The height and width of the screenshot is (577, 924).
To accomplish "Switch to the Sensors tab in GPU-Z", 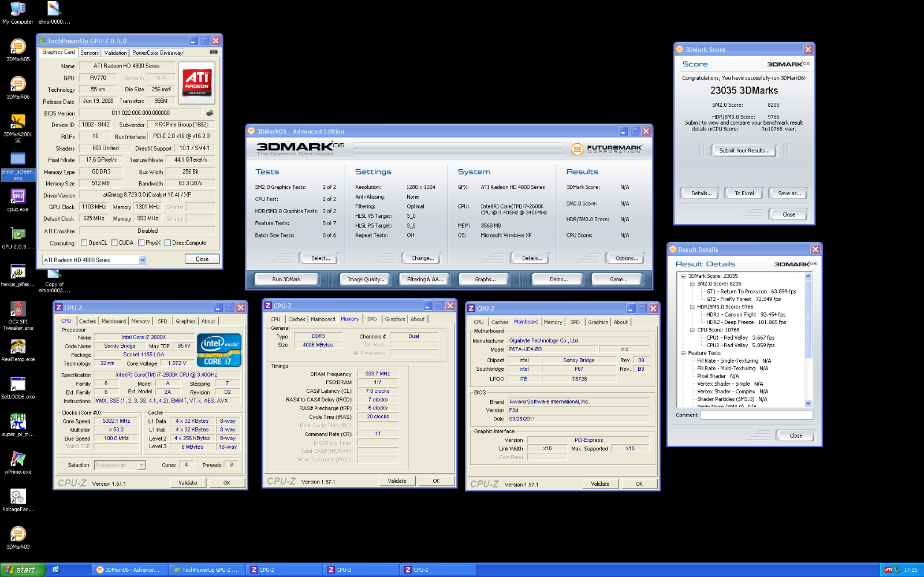I will [x=90, y=53].
